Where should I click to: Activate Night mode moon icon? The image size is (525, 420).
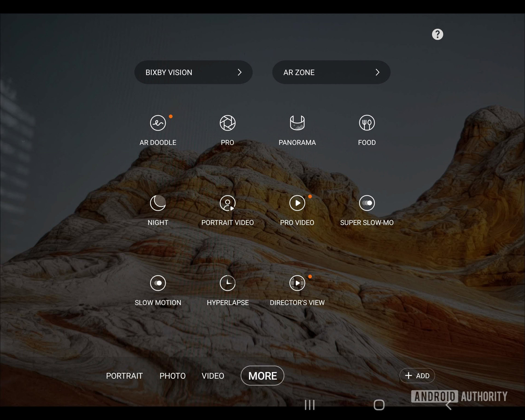tap(158, 203)
